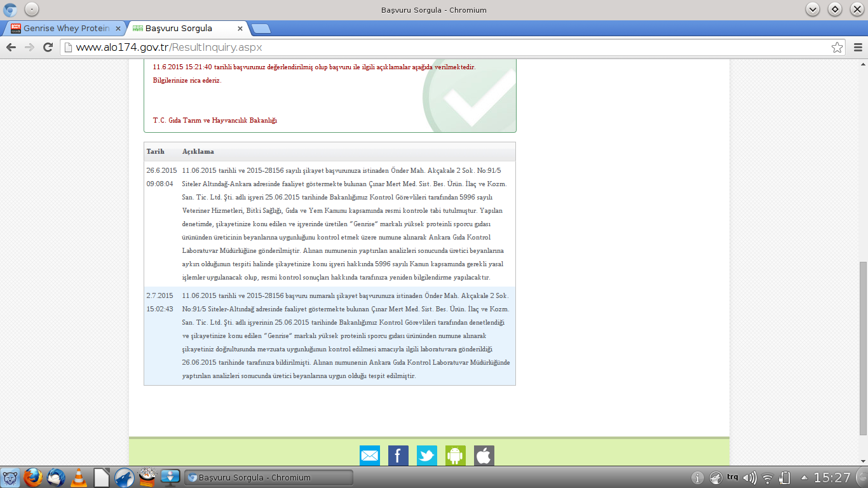Viewport: 868px width, 488px height.
Task: Launch the blue wolf application in the taskbar
Action: [125, 477]
